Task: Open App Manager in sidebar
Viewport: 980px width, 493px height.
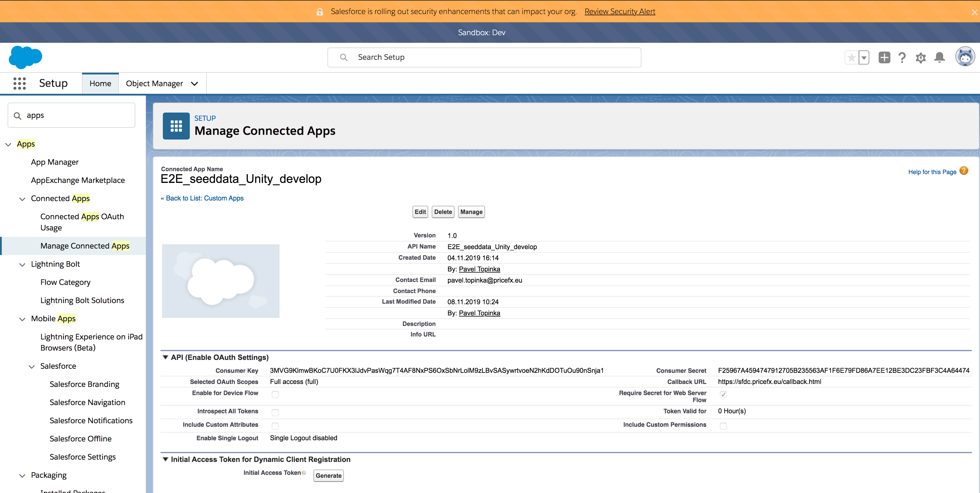Action: pos(55,162)
